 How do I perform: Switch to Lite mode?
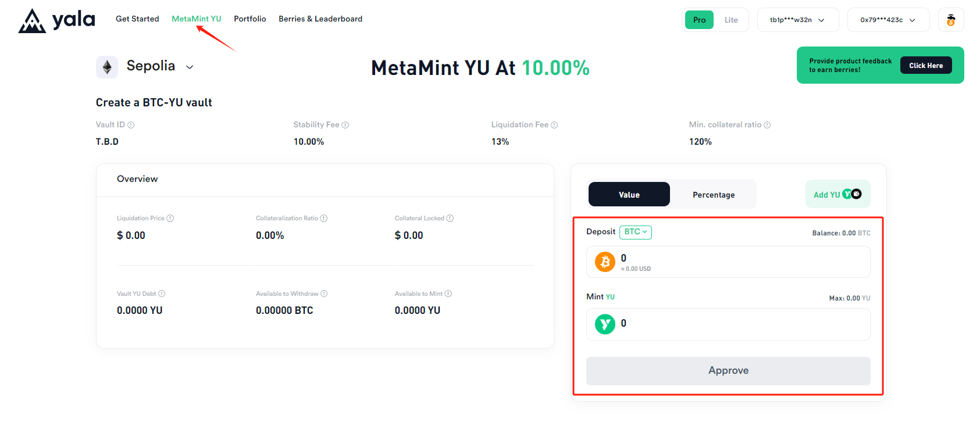(x=731, y=20)
